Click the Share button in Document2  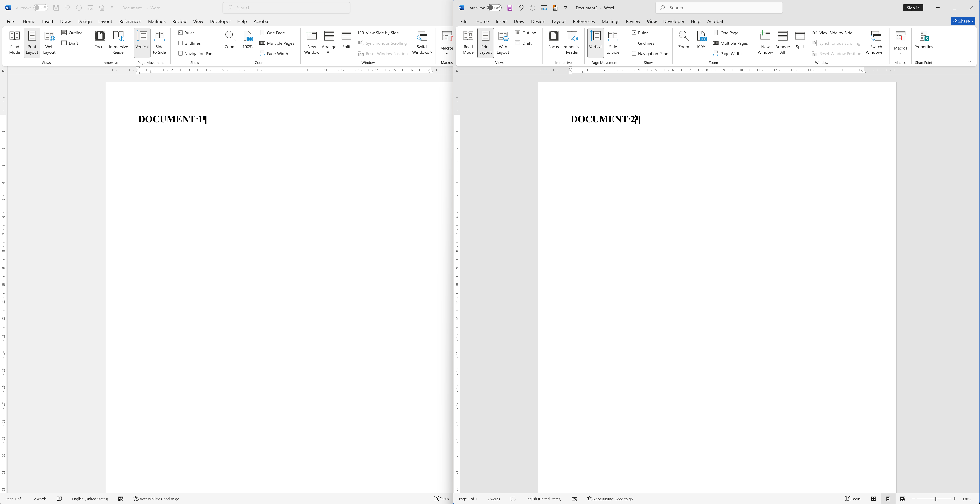pos(963,21)
